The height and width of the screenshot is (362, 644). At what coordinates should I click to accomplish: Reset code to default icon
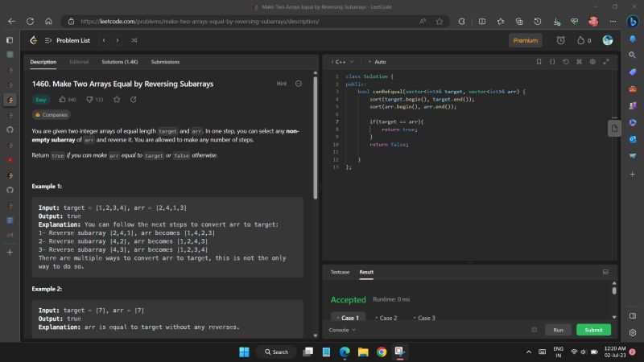click(x=566, y=62)
